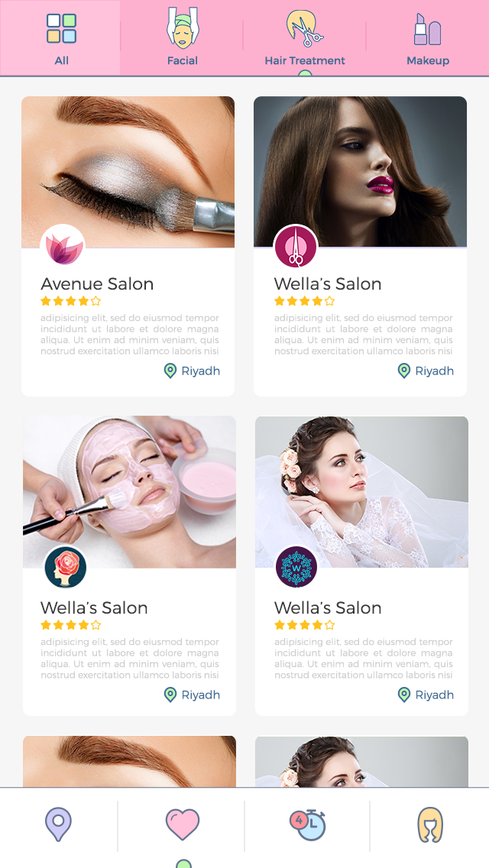Open the Facial category icon

(x=183, y=28)
